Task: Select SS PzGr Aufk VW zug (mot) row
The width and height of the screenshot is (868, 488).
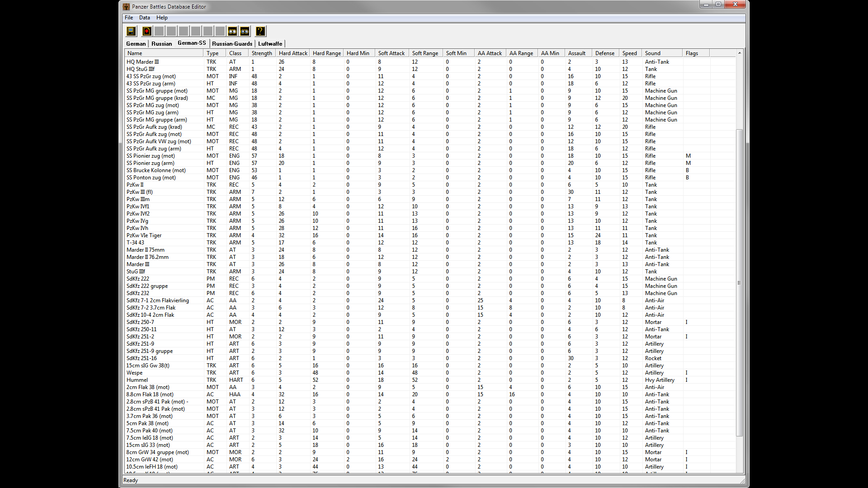Action: 430,141
